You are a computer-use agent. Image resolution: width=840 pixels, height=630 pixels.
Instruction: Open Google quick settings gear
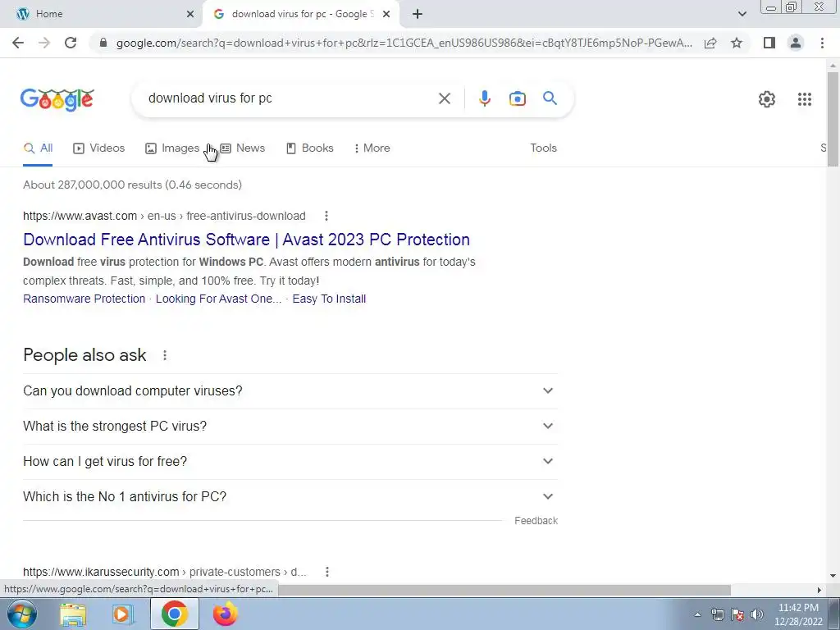[x=767, y=99]
